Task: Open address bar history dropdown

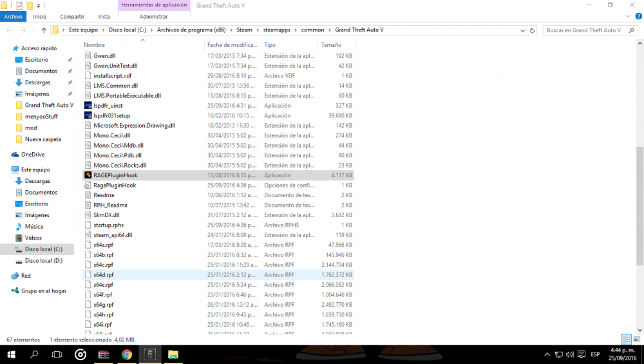Action: pyautogui.click(x=522, y=30)
